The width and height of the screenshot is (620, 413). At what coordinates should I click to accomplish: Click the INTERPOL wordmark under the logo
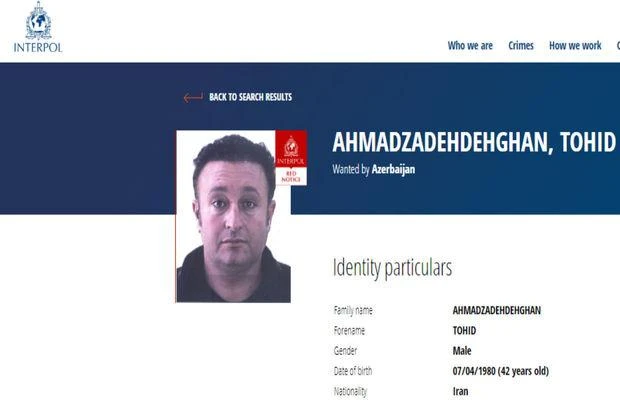click(x=38, y=47)
